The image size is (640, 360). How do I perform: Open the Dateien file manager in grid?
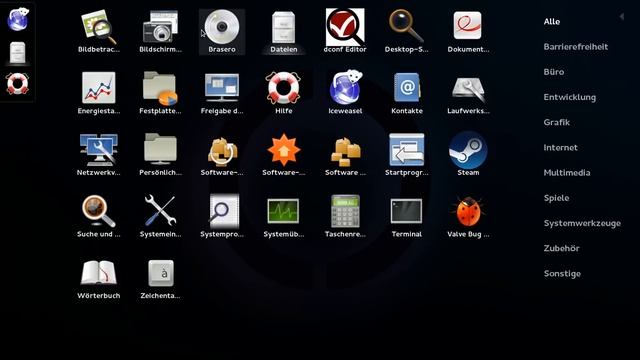pos(284,32)
